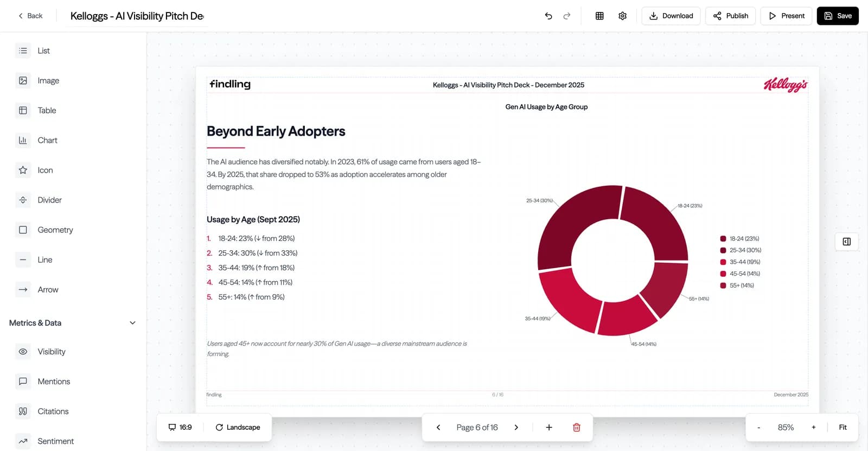Select the Mentions metric icon
Viewport: 868px width, 451px height.
pyautogui.click(x=23, y=382)
